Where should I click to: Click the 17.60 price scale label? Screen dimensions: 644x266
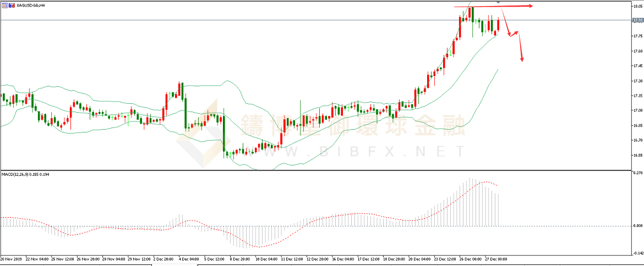[637, 51]
